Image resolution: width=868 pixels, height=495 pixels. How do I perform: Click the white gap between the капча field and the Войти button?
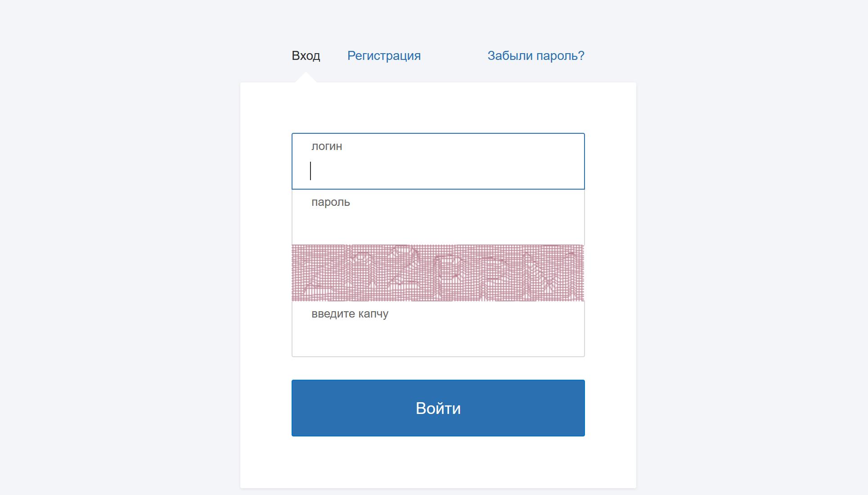438,368
